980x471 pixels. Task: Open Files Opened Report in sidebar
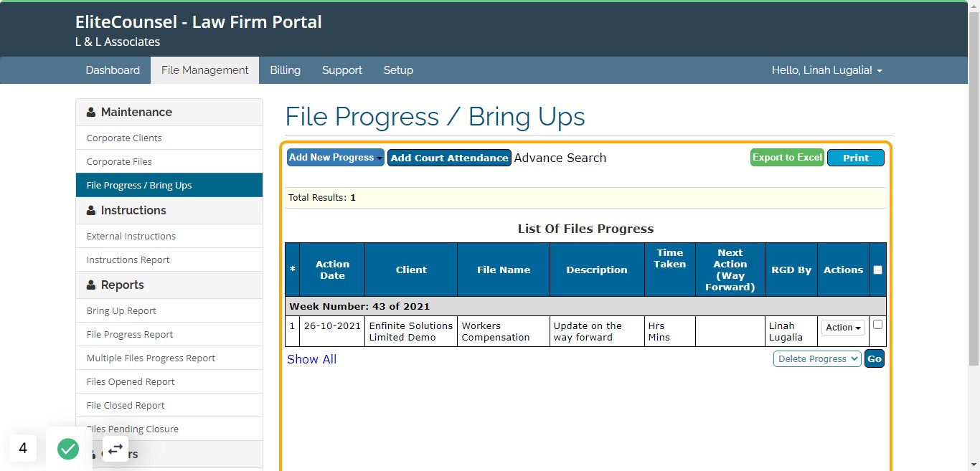pyautogui.click(x=169, y=381)
